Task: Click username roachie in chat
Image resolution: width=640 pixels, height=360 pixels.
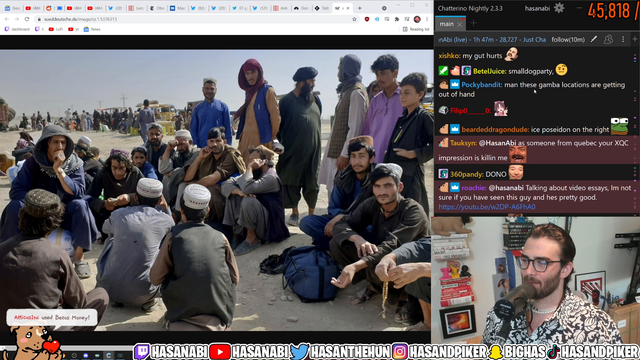Action: coord(474,188)
